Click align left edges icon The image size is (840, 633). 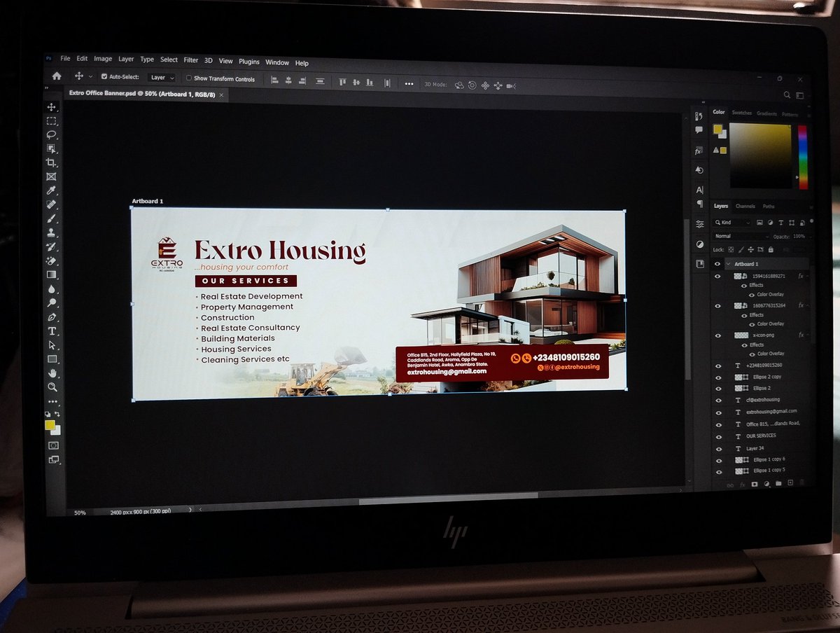(274, 81)
